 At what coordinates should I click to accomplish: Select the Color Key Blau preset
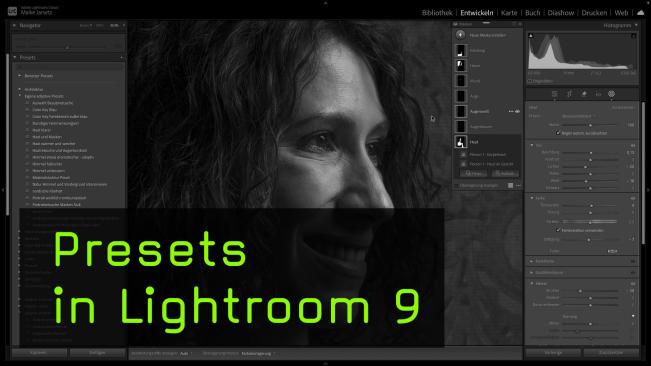click(x=45, y=110)
